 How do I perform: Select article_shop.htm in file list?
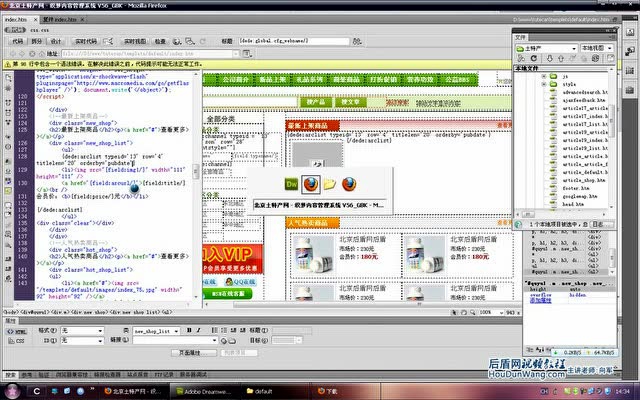click(x=584, y=180)
